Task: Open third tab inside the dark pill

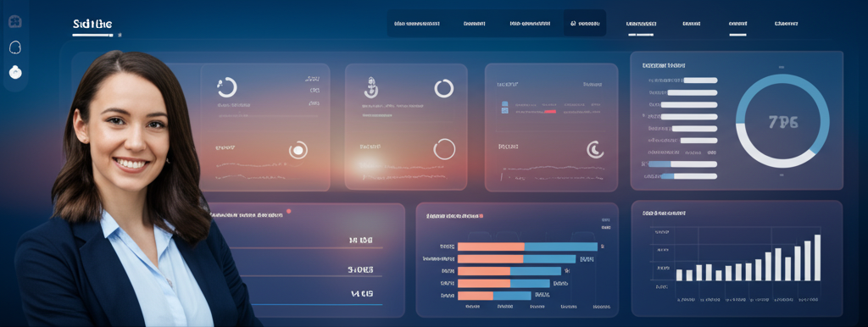Action: pos(530,24)
